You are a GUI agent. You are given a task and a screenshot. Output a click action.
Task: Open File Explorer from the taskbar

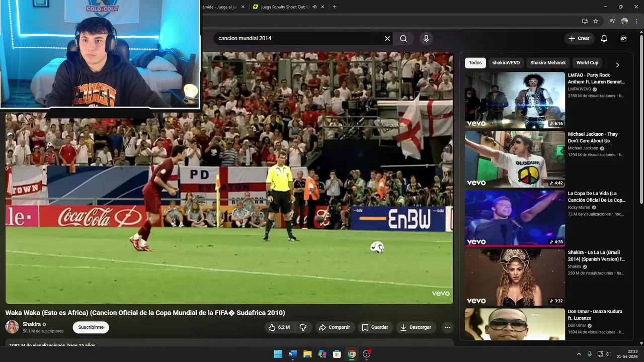click(307, 354)
